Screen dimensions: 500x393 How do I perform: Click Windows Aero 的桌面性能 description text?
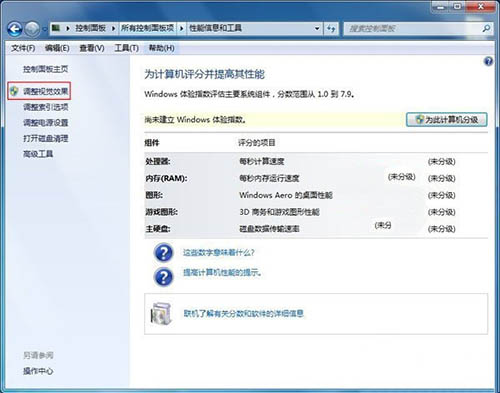click(x=286, y=195)
